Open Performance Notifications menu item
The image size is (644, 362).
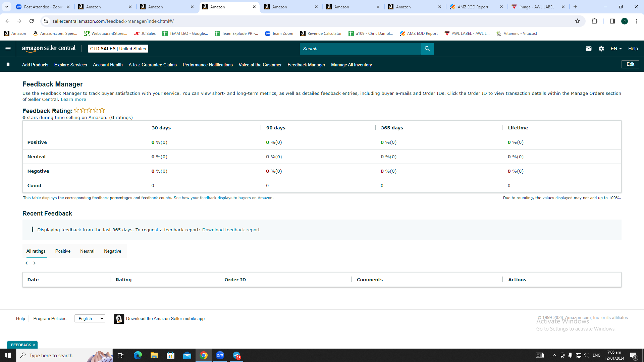point(208,65)
